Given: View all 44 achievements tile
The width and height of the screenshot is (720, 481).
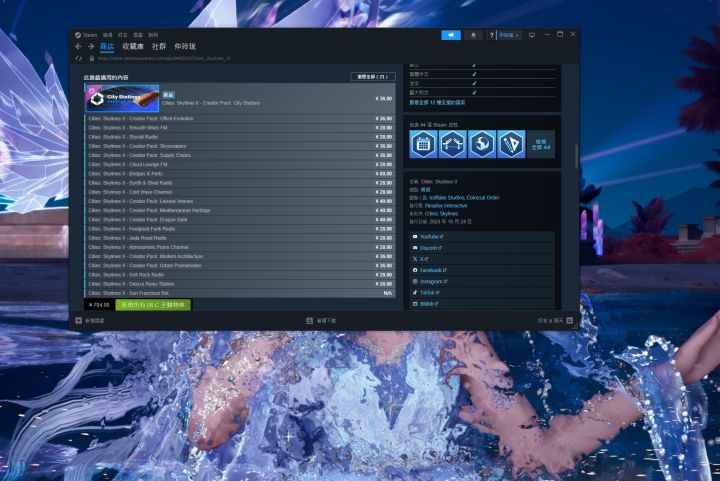Looking at the screenshot, I should click(541, 144).
